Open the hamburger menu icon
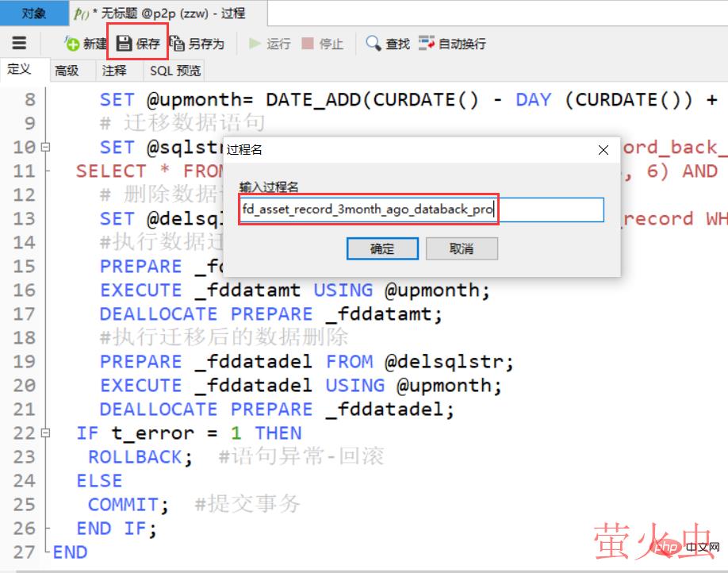Screen dimensions: 728x573 tap(19, 43)
